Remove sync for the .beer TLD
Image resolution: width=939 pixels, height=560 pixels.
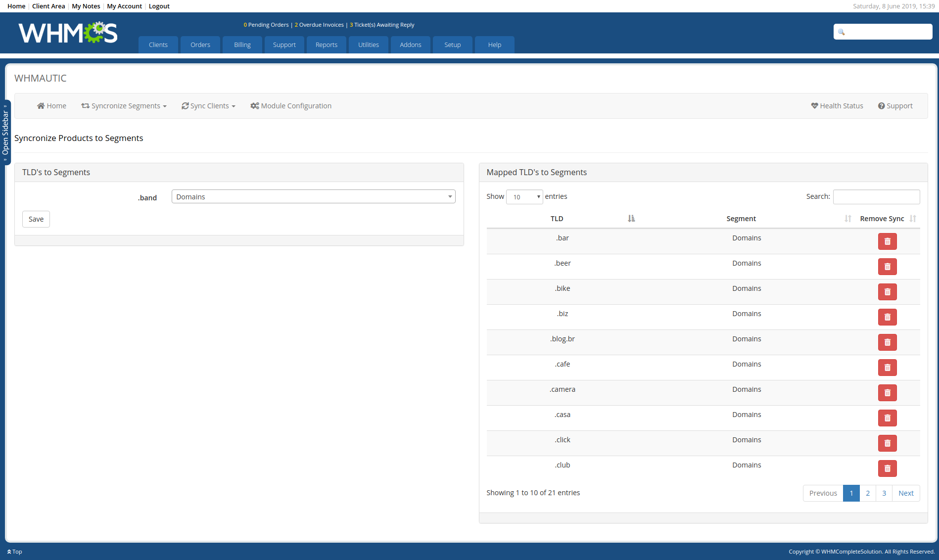click(x=887, y=267)
